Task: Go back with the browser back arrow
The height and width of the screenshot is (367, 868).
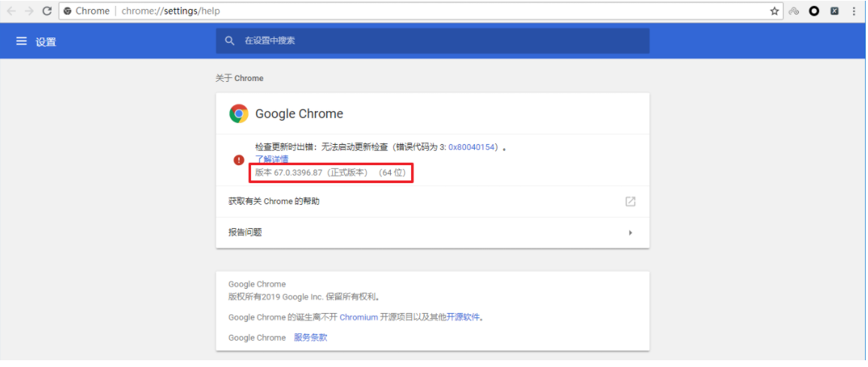Action: tap(11, 11)
